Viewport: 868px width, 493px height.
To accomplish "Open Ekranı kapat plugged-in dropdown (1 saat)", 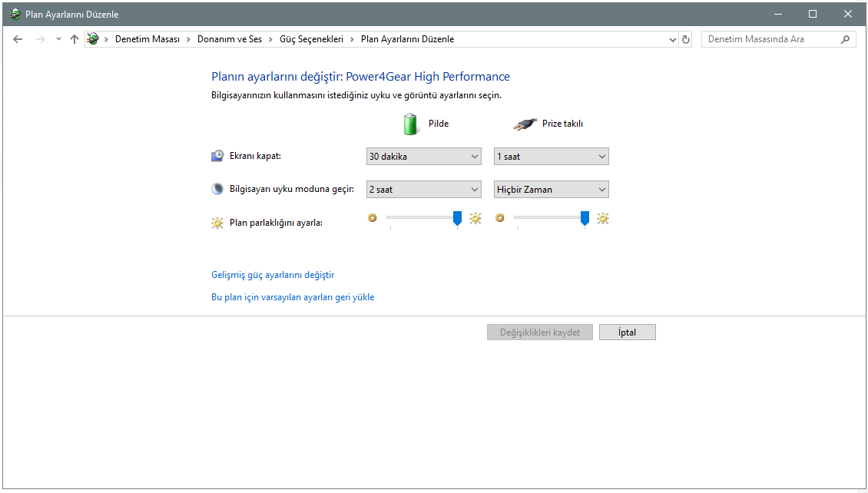I will click(552, 157).
